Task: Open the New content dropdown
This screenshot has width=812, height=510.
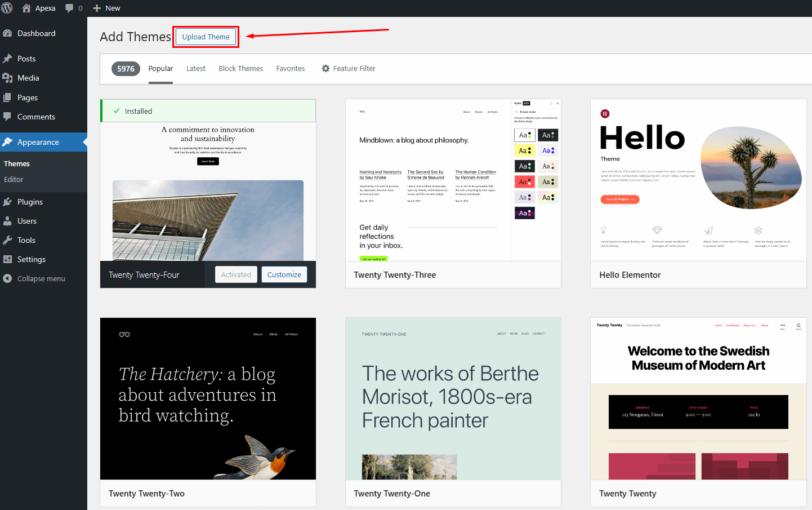Action: (106, 8)
